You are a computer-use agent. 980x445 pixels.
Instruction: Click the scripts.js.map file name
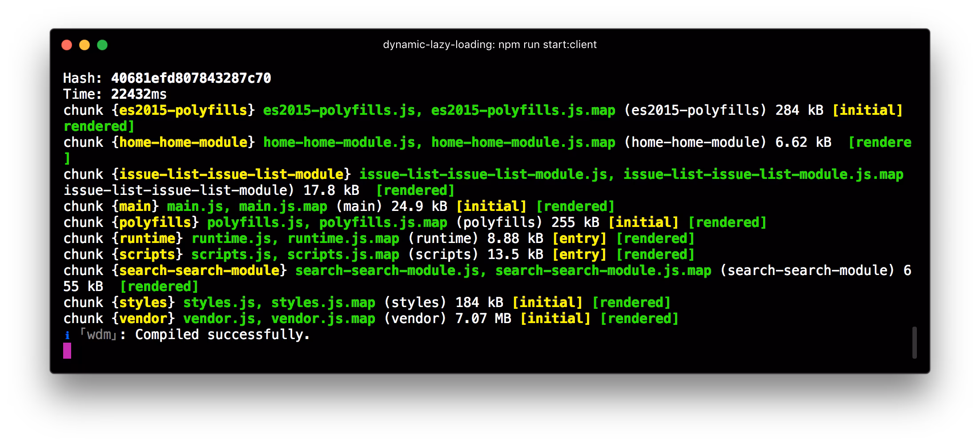pos(343,255)
